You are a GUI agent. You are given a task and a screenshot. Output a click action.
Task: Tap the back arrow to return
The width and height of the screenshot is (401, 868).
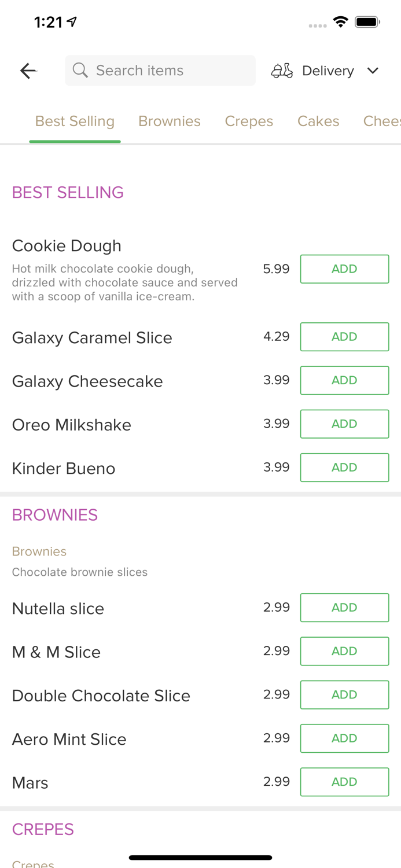28,71
